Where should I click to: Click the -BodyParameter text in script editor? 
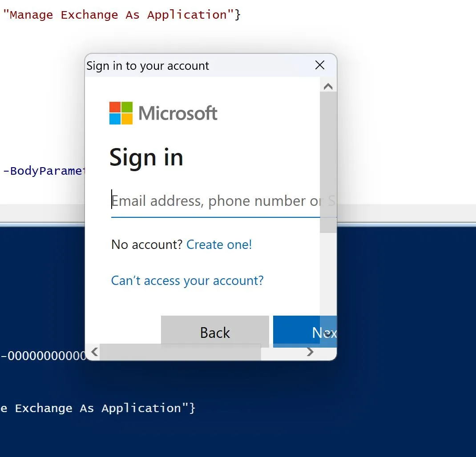click(44, 171)
